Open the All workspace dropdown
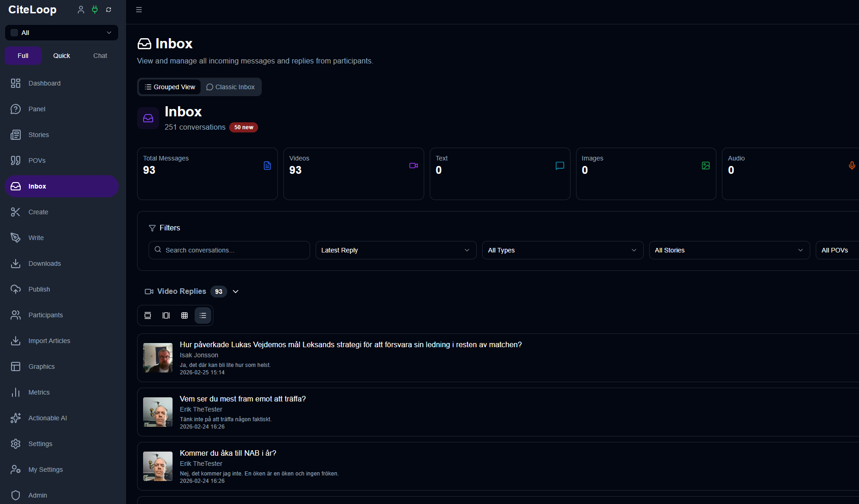 point(62,33)
